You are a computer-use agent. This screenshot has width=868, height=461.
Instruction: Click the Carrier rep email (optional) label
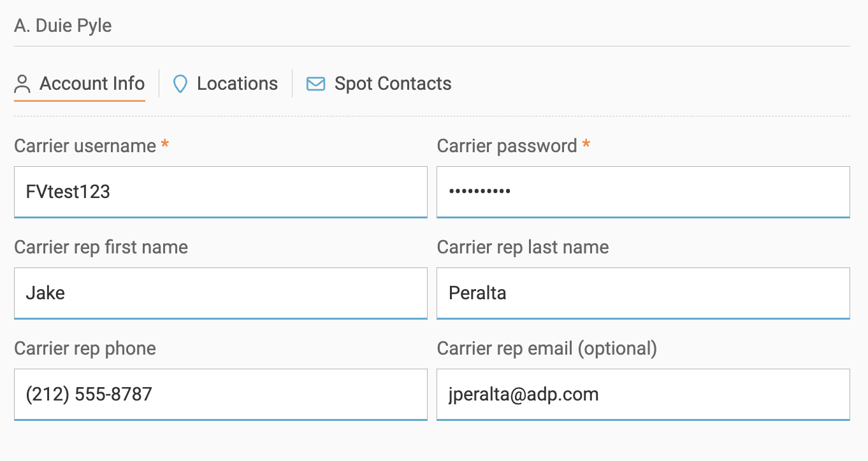tap(547, 348)
